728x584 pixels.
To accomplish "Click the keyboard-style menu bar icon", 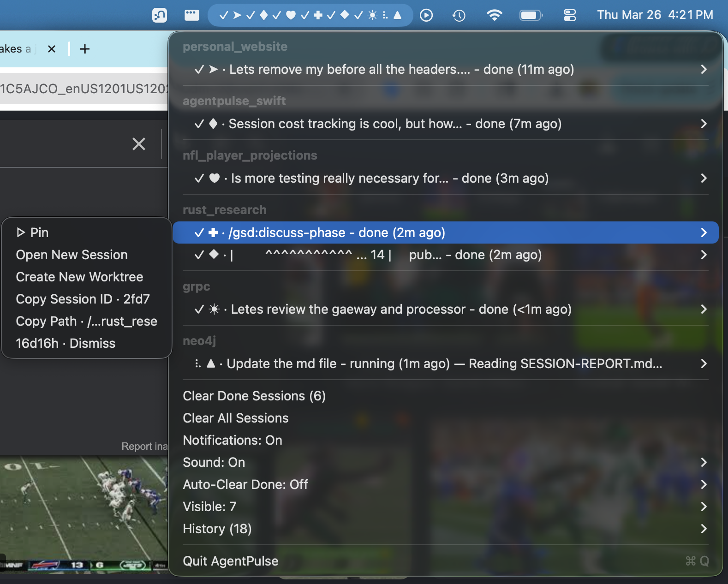I will pyautogui.click(x=191, y=15).
